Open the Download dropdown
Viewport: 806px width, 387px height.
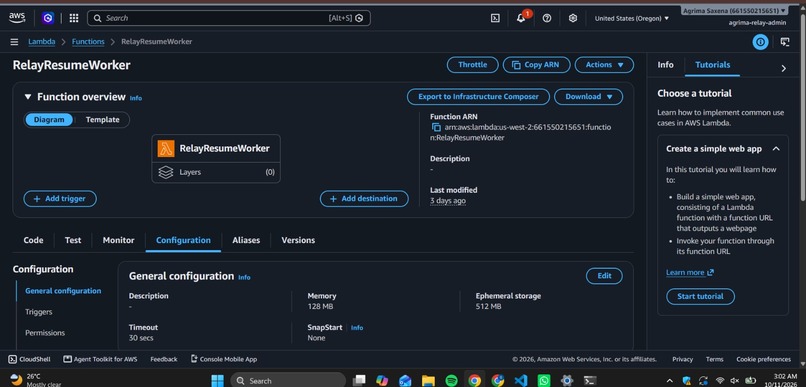point(589,97)
